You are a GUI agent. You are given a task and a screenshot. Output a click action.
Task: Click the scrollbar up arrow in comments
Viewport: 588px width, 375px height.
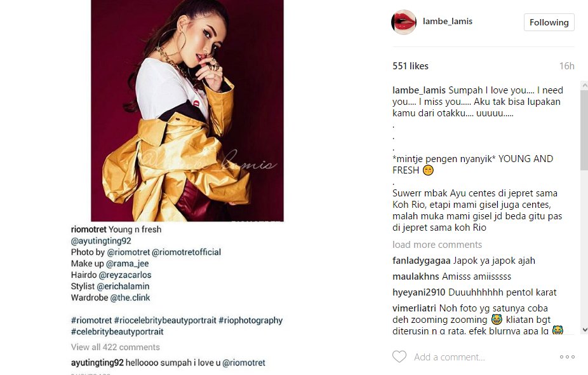tap(584, 86)
